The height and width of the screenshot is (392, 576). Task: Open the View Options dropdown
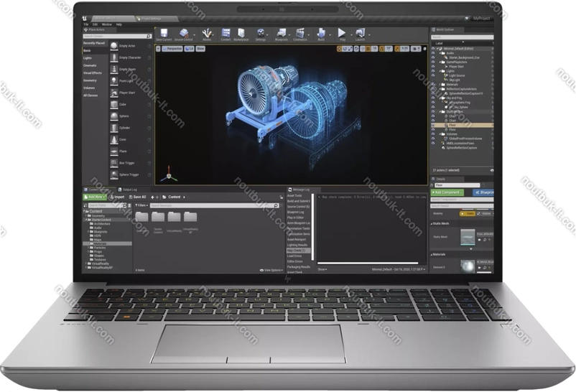click(x=272, y=270)
